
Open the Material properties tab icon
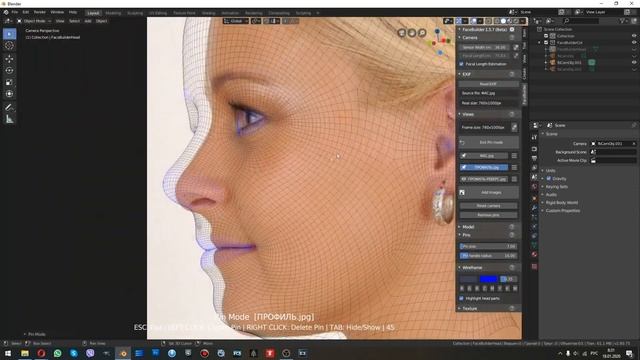tap(534, 254)
